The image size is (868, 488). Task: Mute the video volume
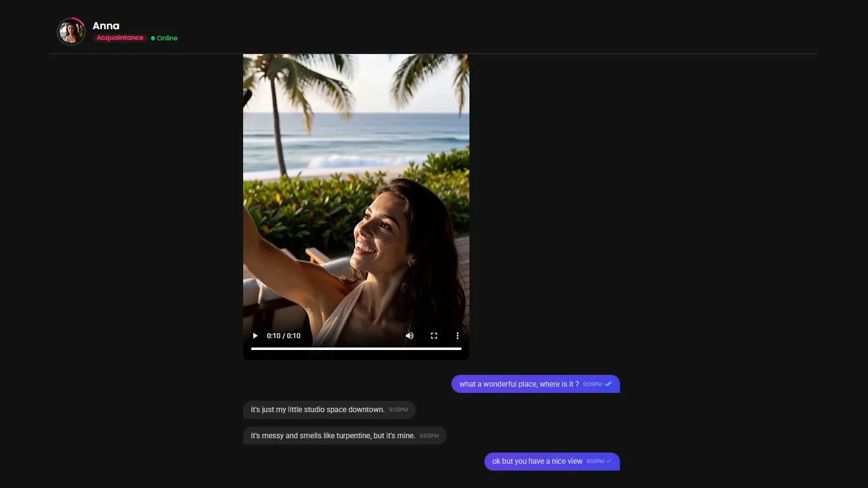coord(410,336)
